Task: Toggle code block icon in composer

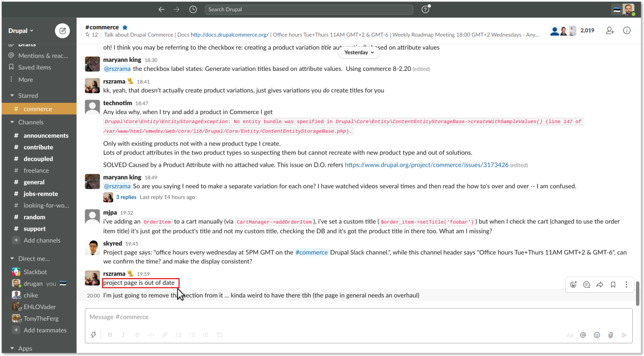Action: pyautogui.click(x=220, y=335)
